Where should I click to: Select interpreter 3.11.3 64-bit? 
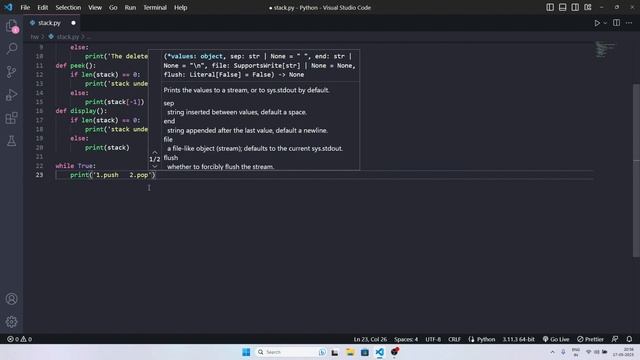point(518,339)
